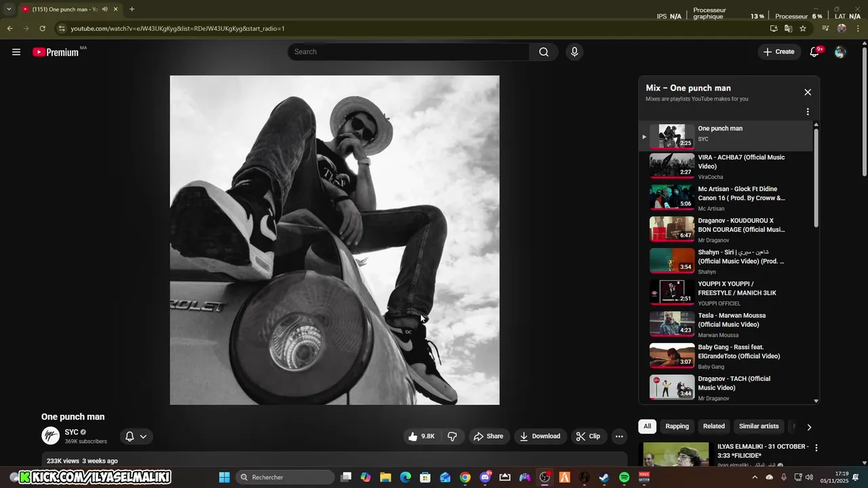Open Spotify from the taskbar
The height and width of the screenshot is (488, 868).
pos(624,477)
